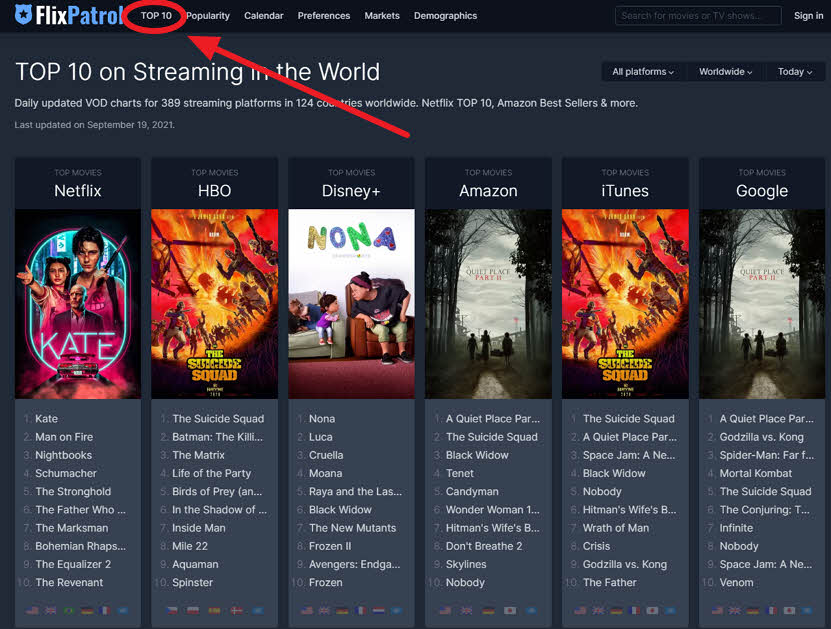
Task: Open the Disney+ column heading
Action: [351, 191]
